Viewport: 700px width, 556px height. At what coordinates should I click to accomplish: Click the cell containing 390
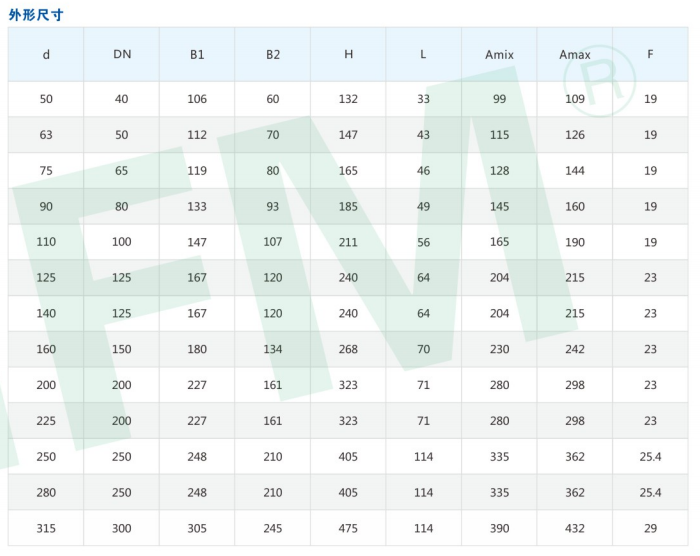(x=499, y=528)
